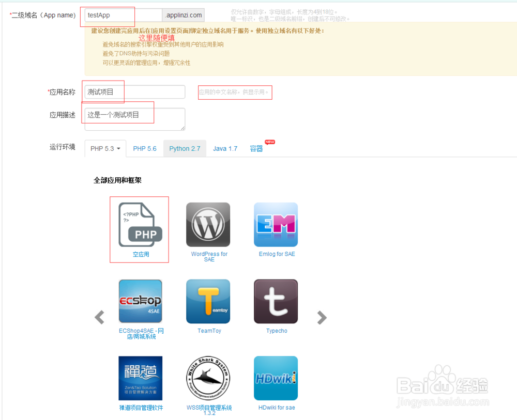Image resolution: width=517 pixels, height=420 pixels.
Task: Focus the App name subdomain field
Action: [x=124, y=15]
